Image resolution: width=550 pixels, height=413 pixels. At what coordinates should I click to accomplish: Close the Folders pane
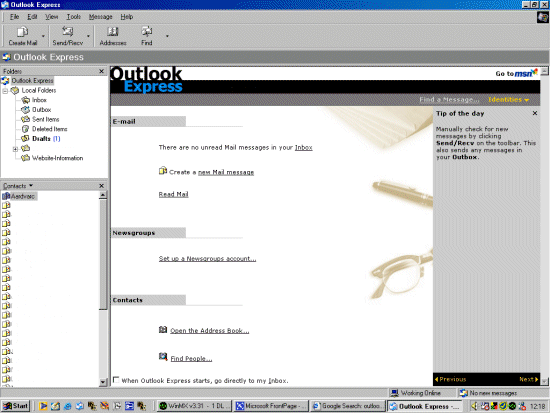[101, 71]
